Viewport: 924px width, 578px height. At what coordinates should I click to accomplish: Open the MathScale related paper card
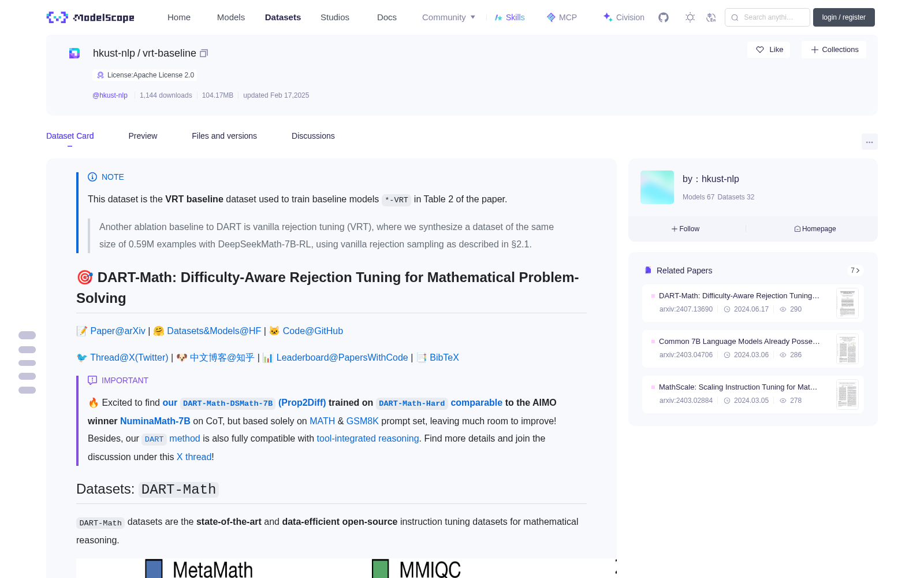pos(753,394)
